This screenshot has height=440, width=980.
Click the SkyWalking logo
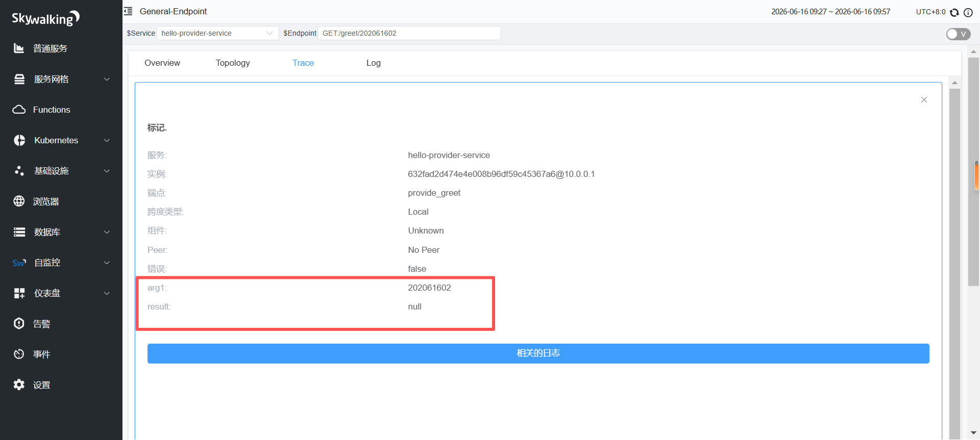(x=46, y=18)
